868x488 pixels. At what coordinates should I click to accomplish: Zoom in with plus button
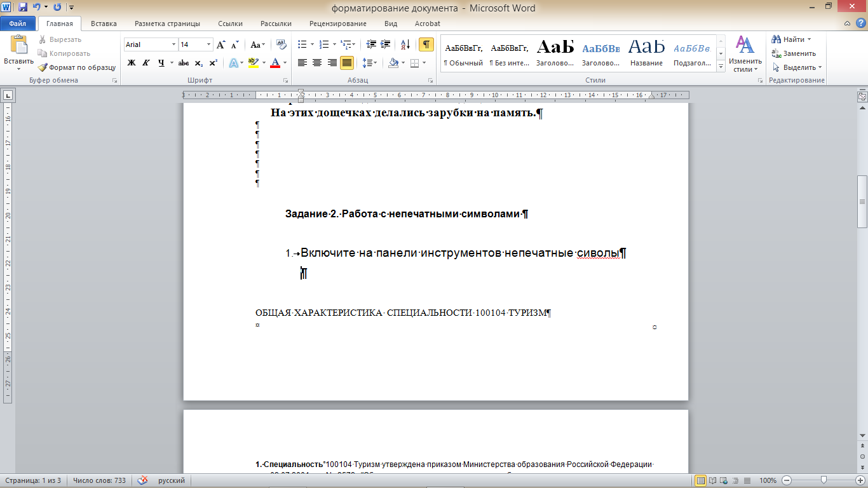861,480
